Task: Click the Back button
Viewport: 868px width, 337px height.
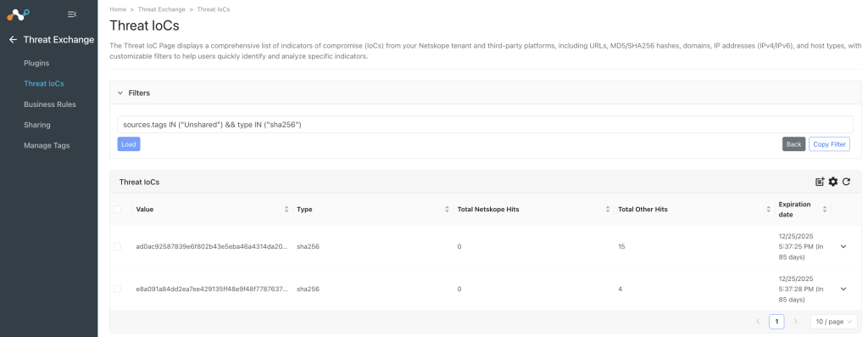Action: click(793, 144)
